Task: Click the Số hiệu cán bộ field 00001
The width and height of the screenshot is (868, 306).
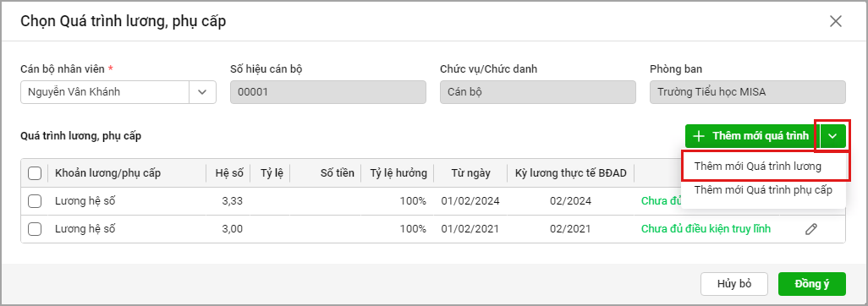Action: click(x=327, y=92)
